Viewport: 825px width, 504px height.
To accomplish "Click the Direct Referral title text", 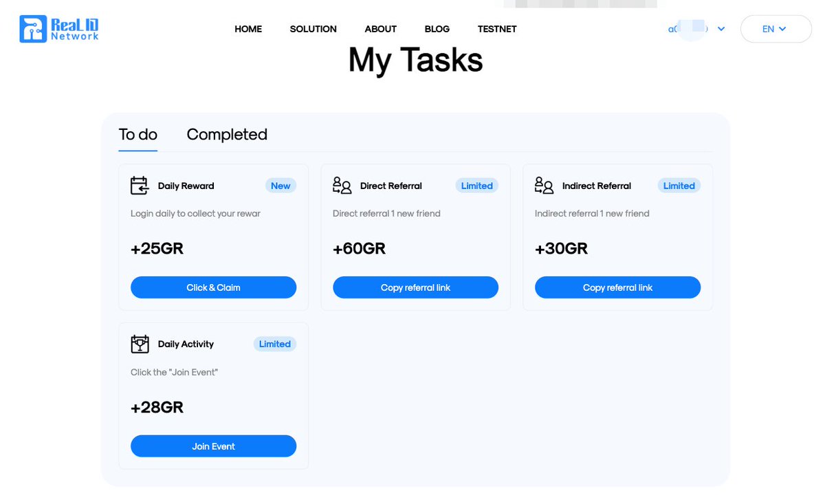I will coord(390,186).
